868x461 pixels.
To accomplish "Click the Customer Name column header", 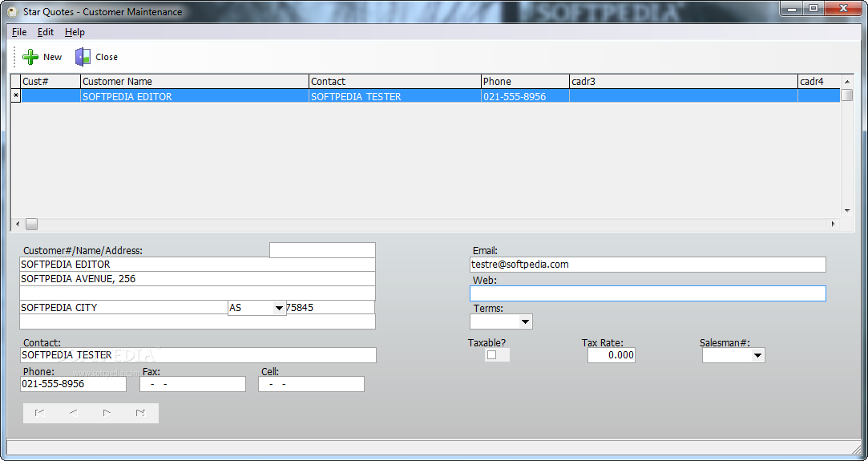I will click(194, 81).
